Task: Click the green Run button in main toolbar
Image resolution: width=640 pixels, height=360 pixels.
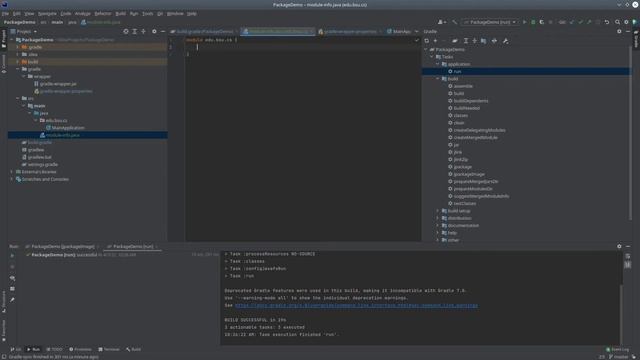Action: [x=524, y=22]
